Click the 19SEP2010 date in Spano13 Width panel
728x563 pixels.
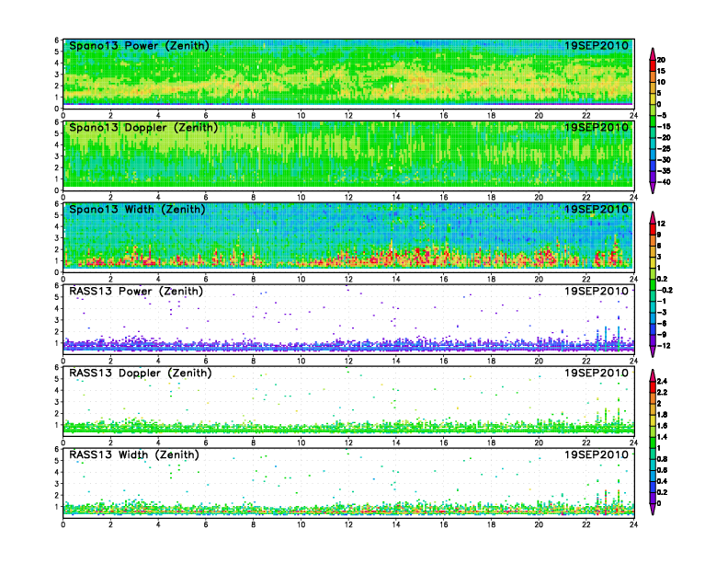coord(597,210)
